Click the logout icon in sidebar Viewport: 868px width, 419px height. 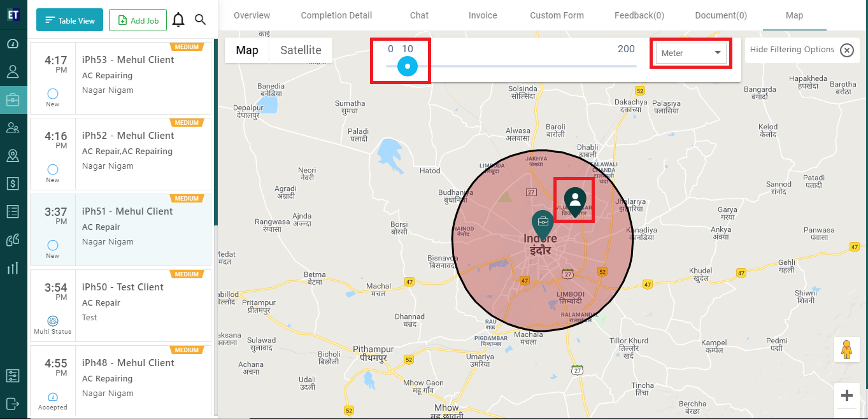click(x=13, y=403)
